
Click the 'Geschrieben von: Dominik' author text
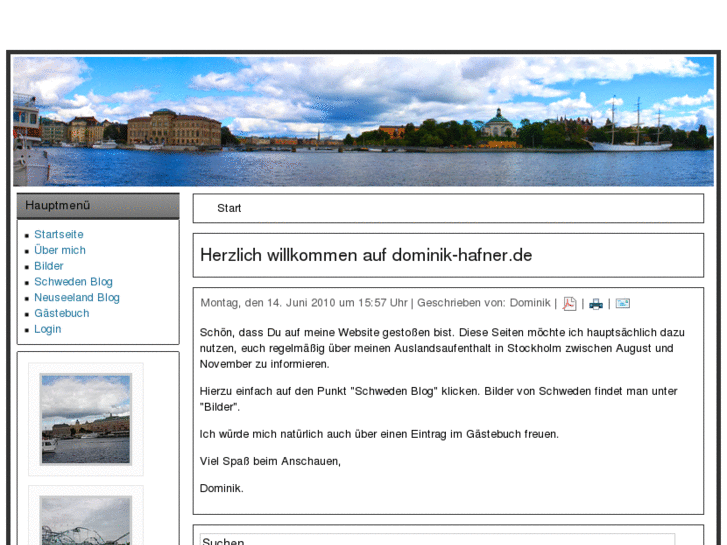coord(483,303)
